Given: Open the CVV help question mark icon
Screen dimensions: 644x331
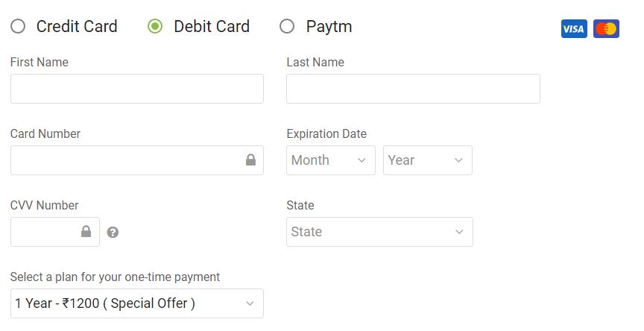Looking at the screenshot, I should tap(113, 233).
